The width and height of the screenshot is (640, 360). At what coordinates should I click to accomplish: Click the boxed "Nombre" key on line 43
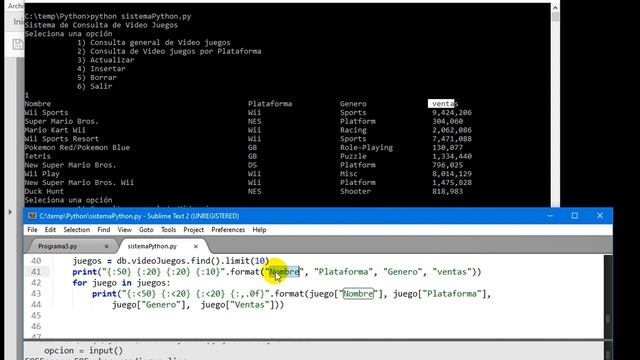[358, 294]
